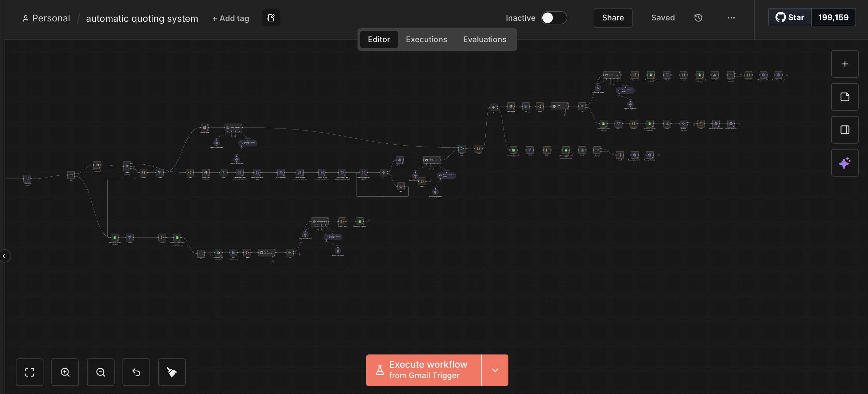
Task: Click the GitHub Star button
Action: coord(790,17)
